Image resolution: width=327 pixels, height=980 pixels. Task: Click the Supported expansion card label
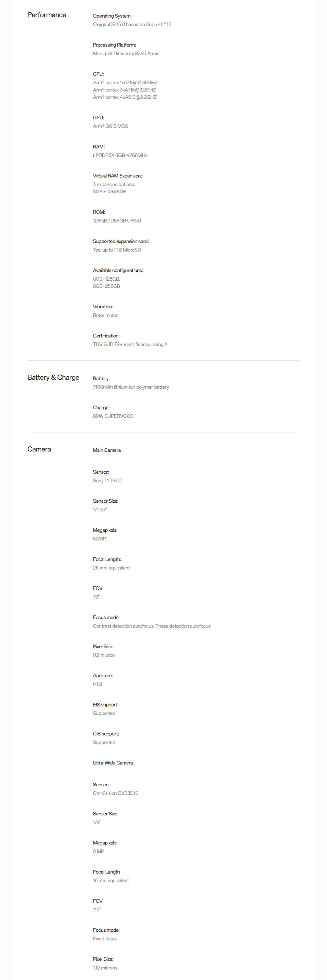coord(120,241)
